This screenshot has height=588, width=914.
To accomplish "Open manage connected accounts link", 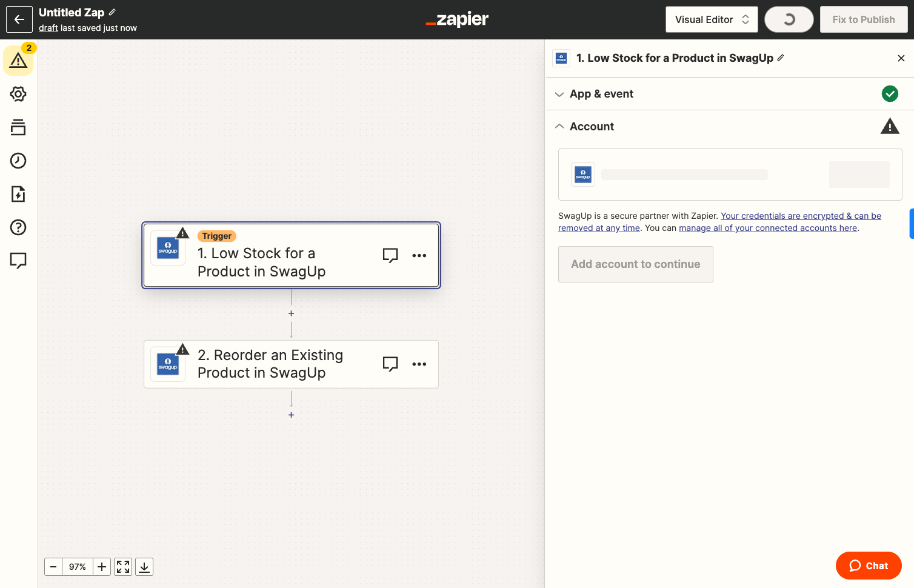I will coord(768,228).
